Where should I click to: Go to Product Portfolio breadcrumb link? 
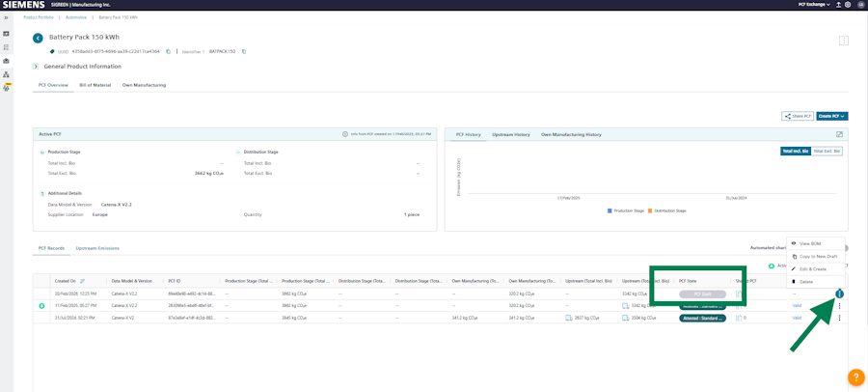coord(39,17)
